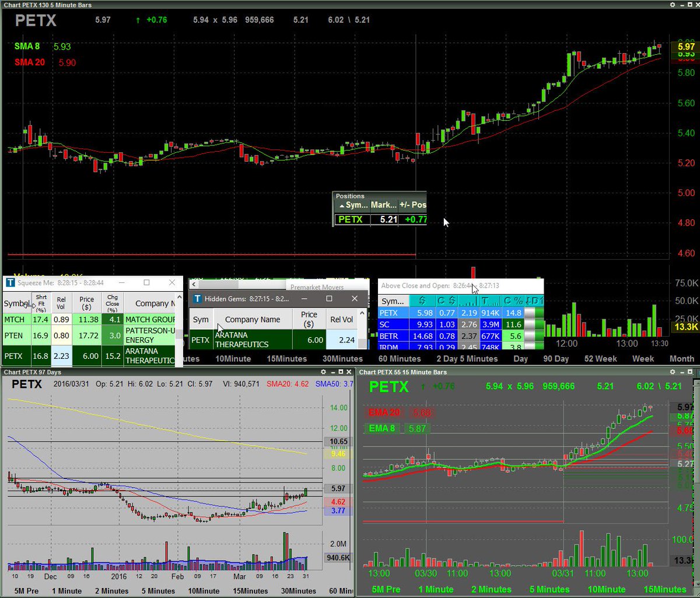The image size is (700, 598).
Task: Minimize the Hidden Gems scanner window
Action: pyautogui.click(x=304, y=298)
